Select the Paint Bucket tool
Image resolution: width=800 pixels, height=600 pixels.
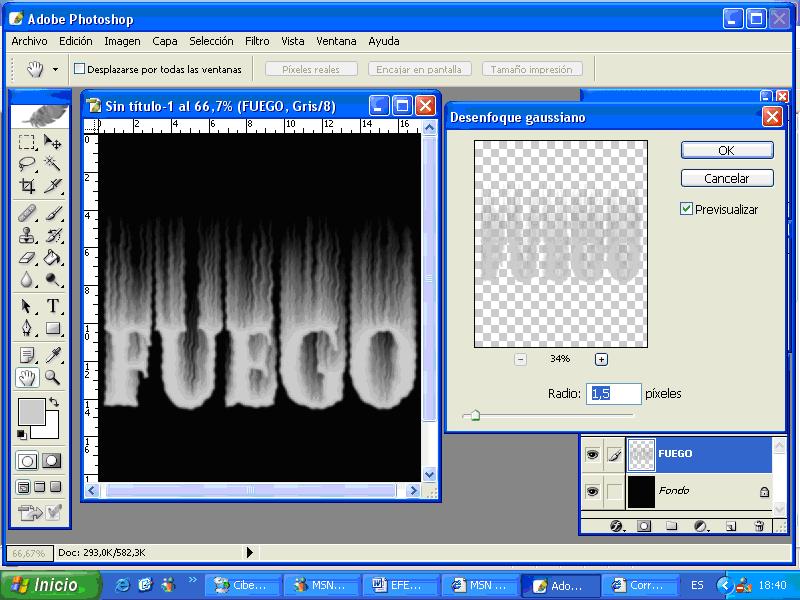53,258
